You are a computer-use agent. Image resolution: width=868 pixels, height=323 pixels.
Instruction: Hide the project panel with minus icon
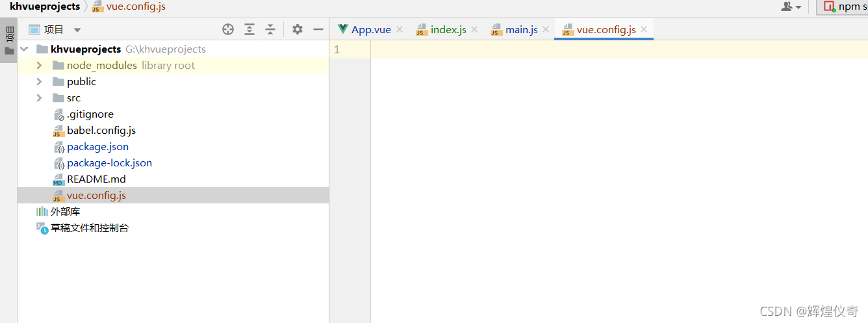tap(318, 29)
